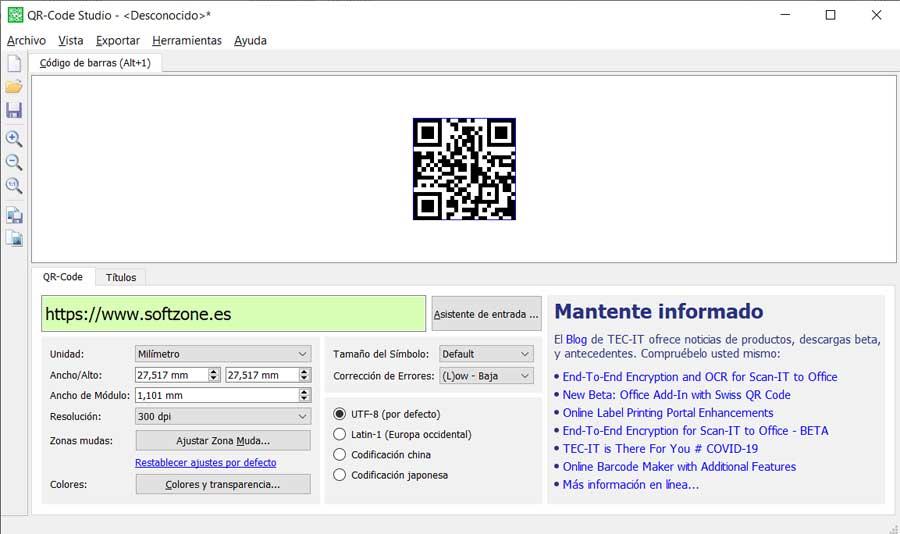Open the Corrección de Errores dropdown

coord(486,376)
